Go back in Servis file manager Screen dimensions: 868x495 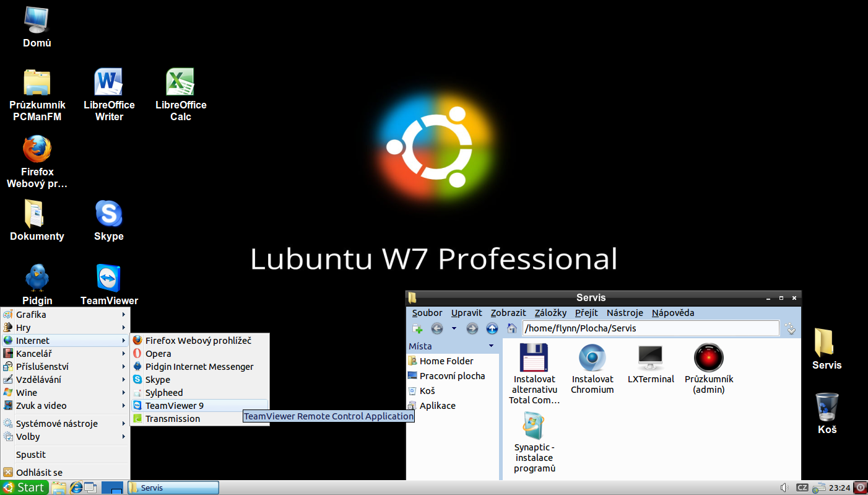click(x=437, y=328)
